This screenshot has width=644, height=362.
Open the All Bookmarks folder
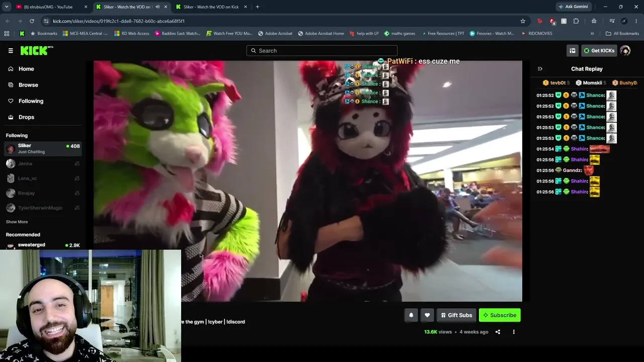(622, 34)
